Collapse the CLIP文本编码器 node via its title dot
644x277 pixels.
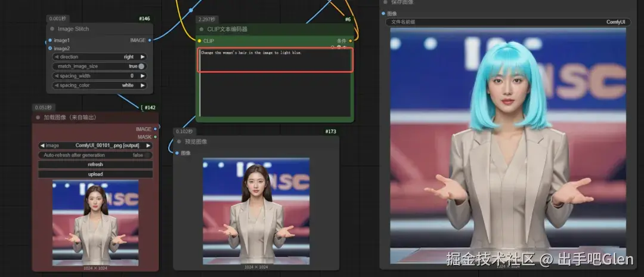pos(202,29)
